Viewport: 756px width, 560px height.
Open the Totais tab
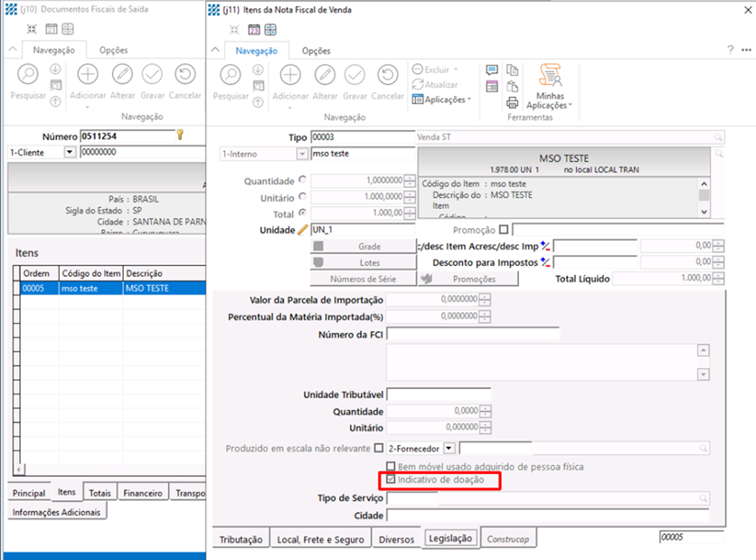click(99, 493)
